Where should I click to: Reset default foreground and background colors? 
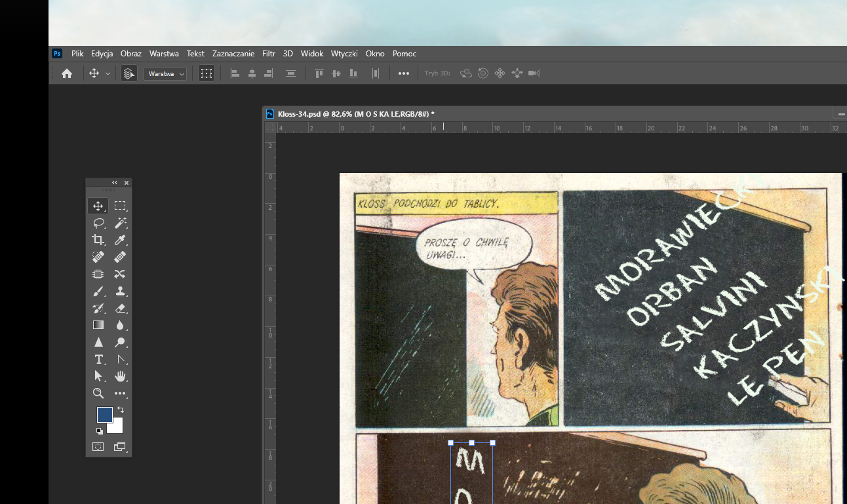click(x=99, y=431)
